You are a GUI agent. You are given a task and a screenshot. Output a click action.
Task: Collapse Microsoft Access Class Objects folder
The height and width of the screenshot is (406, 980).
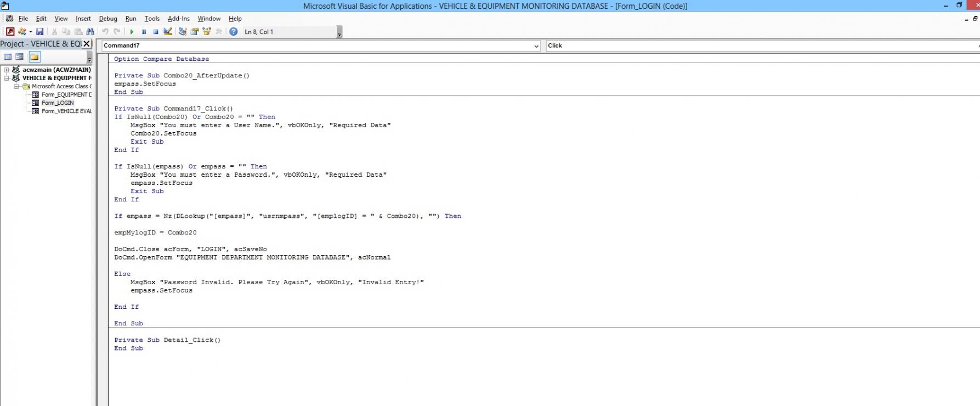[16, 86]
